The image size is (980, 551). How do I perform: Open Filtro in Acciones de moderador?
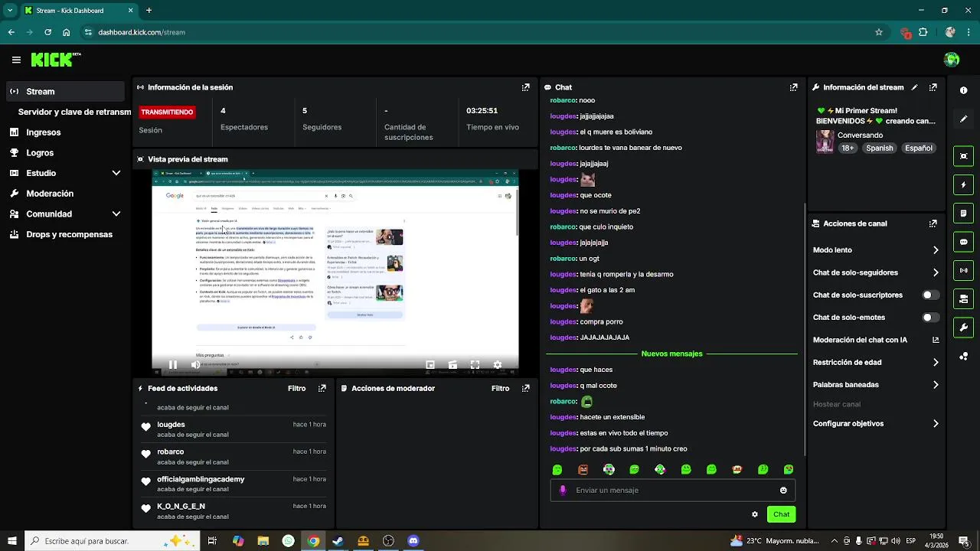tap(501, 388)
